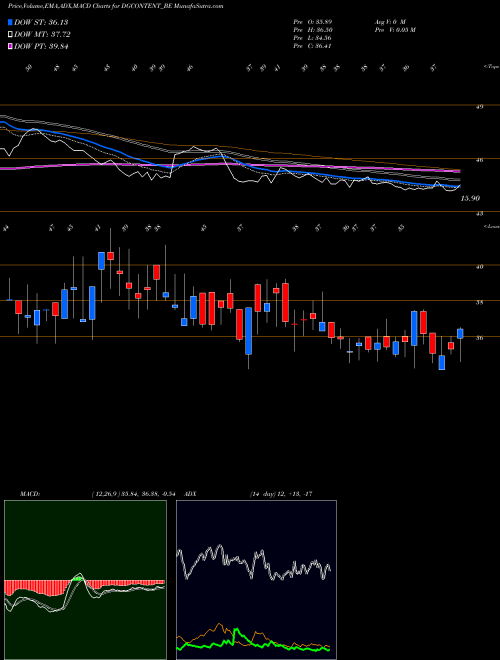Click the Pre C: 36.41 value
500x660 pixels.
pyautogui.click(x=315, y=46)
